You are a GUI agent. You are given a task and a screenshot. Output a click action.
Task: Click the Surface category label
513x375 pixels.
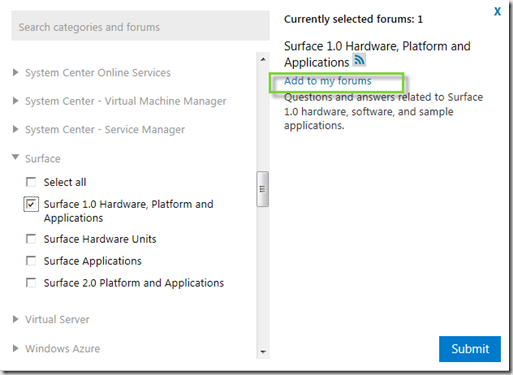[x=43, y=159]
